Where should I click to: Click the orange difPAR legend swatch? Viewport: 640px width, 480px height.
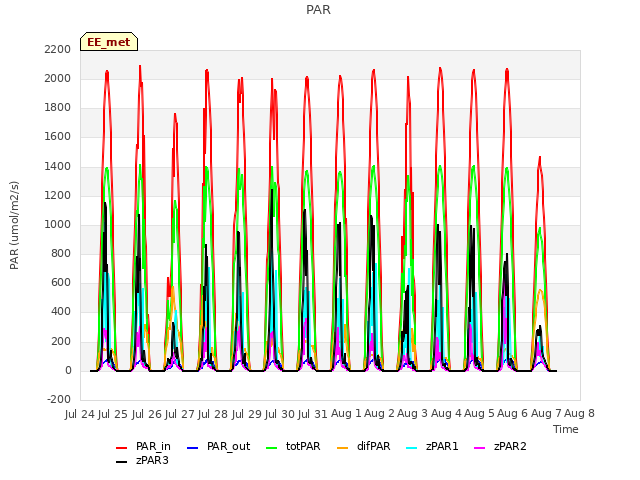point(342,448)
